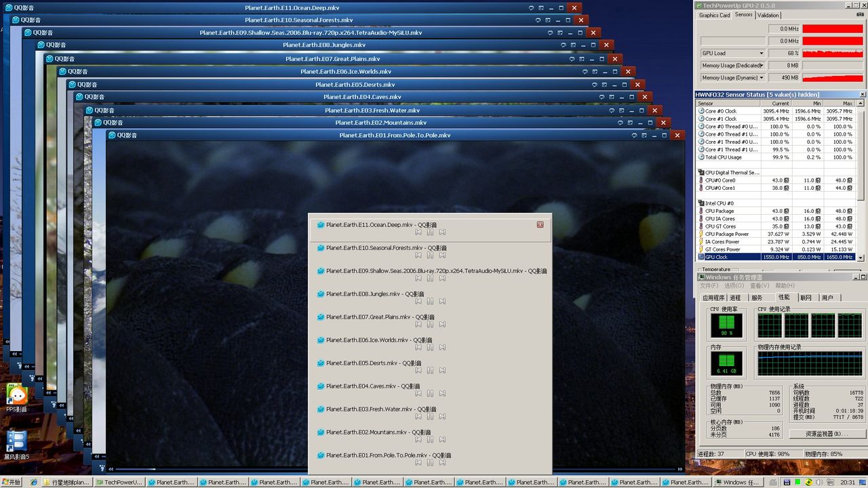Select the GPU Clock row in HWiNFO32
The height and width of the screenshot is (488, 868).
[777, 258]
